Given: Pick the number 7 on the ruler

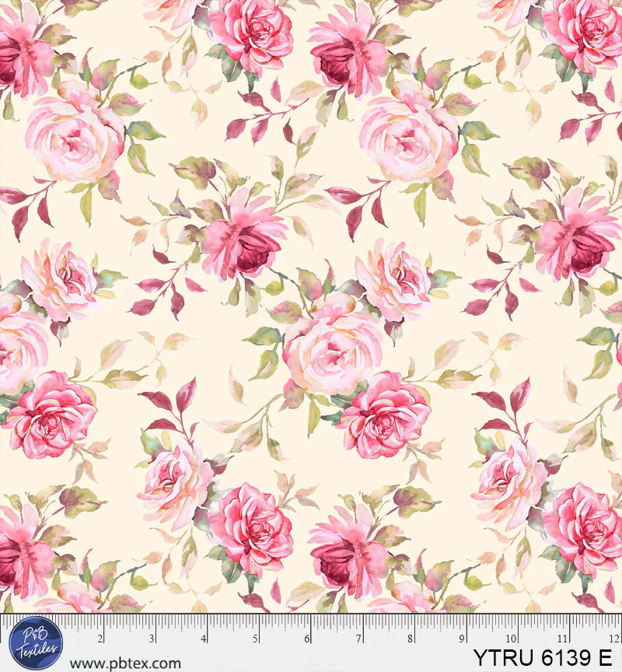Looking at the screenshot, I should (360, 639).
